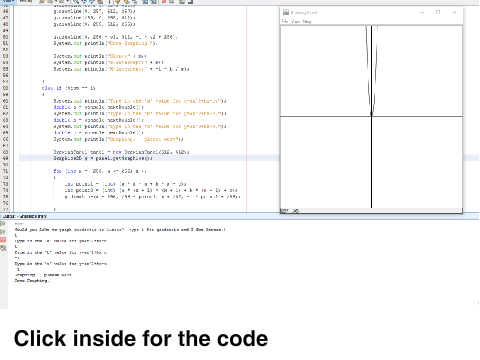480x360 pixels.
Task: Open the File menu in Drawing Panel window
Action: coord(285,21)
